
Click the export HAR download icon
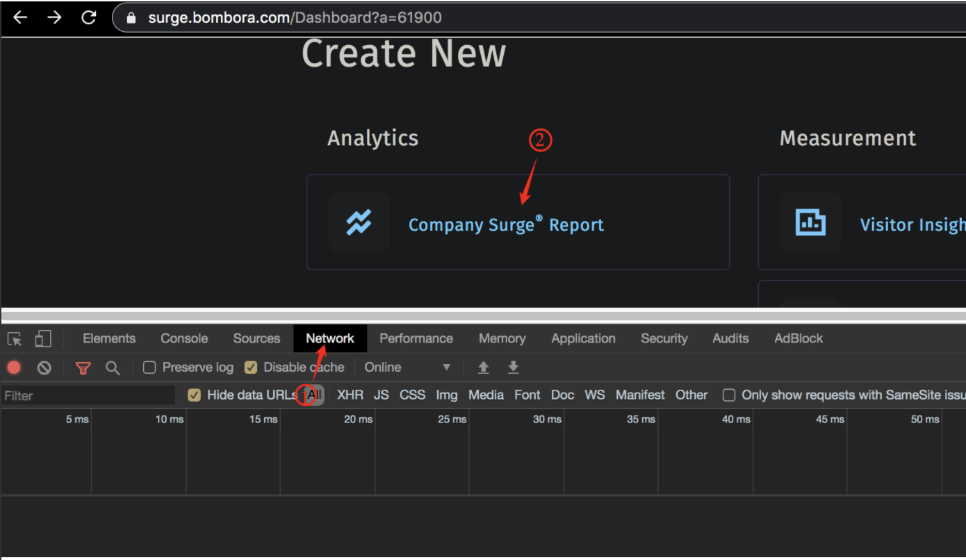(x=514, y=368)
